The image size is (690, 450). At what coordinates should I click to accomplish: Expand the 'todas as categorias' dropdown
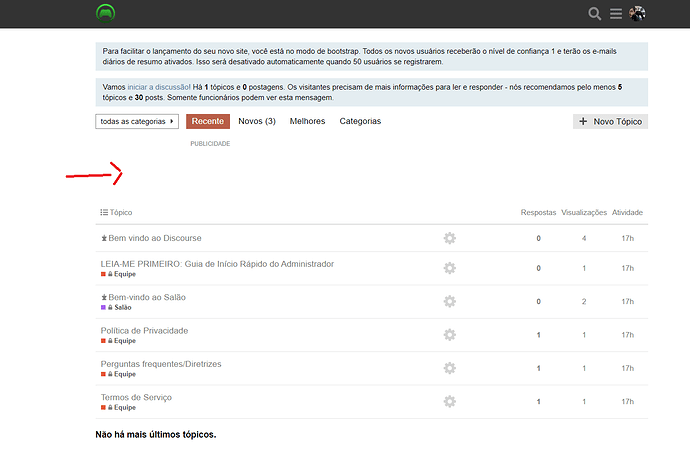(x=137, y=121)
